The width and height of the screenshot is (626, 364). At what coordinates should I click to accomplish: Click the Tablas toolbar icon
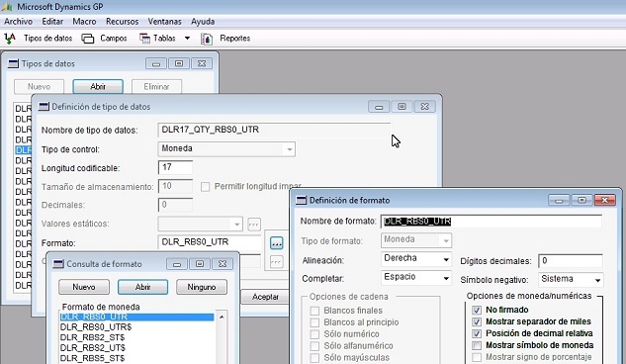click(x=144, y=39)
